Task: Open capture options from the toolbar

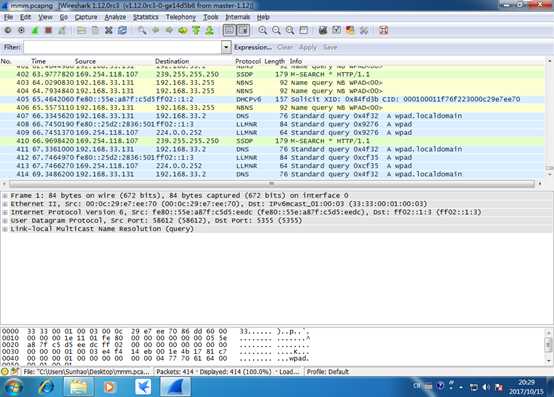Action: click(21, 30)
